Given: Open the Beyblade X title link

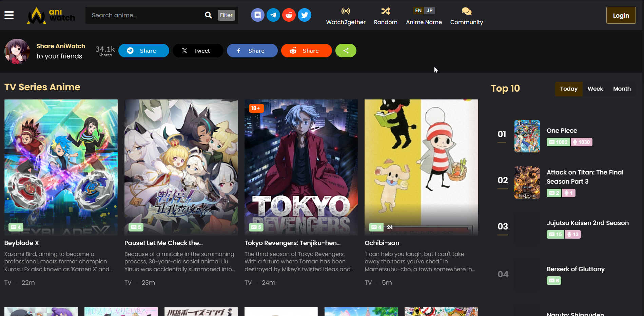Looking at the screenshot, I should (22, 243).
